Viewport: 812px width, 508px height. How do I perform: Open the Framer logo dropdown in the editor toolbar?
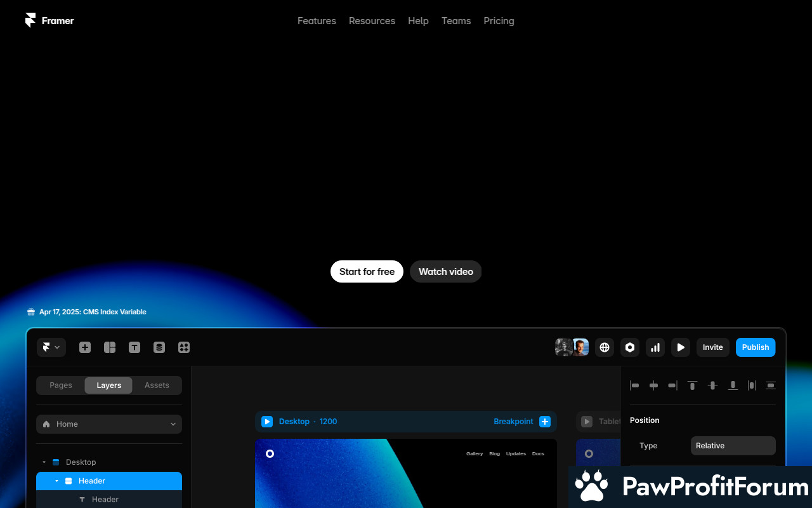(x=51, y=347)
